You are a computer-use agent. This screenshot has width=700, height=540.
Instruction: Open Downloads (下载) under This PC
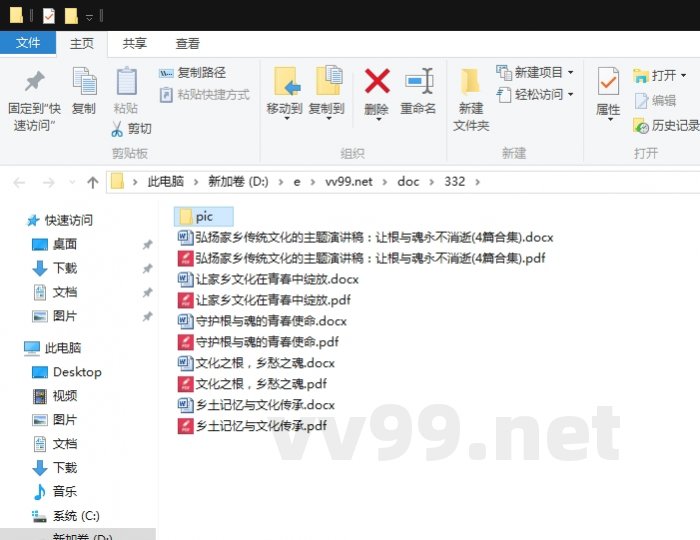[x=54, y=467]
